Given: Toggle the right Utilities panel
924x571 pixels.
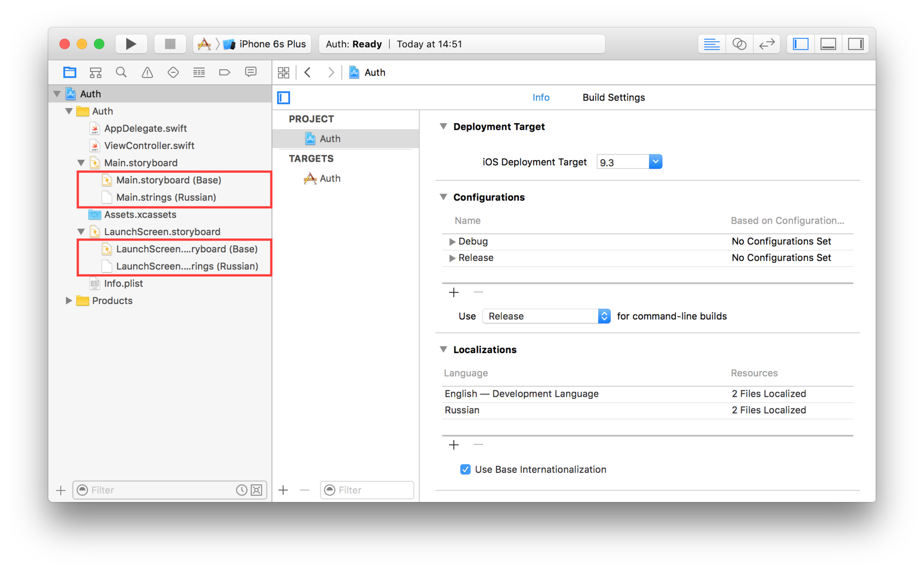Looking at the screenshot, I should click(855, 44).
